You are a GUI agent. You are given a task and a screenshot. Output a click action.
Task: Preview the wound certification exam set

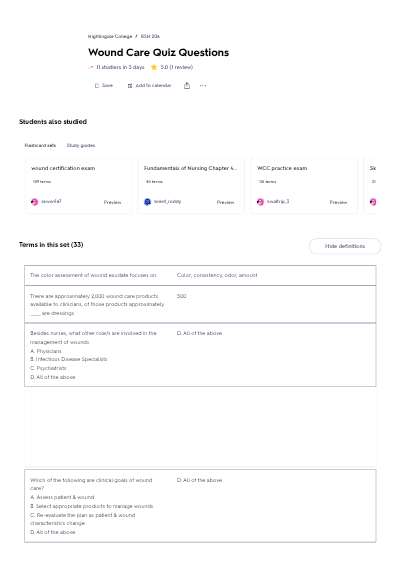[112, 202]
